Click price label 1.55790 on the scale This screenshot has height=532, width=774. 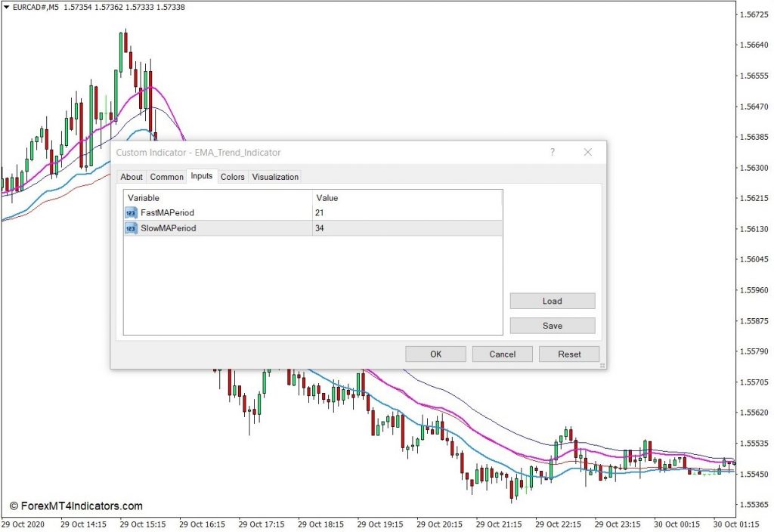point(754,351)
